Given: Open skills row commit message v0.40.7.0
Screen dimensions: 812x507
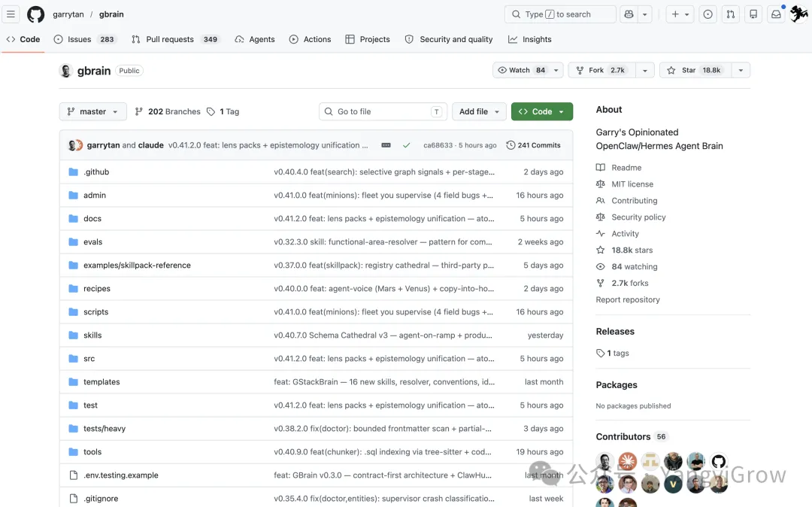Looking at the screenshot, I should coord(383,335).
